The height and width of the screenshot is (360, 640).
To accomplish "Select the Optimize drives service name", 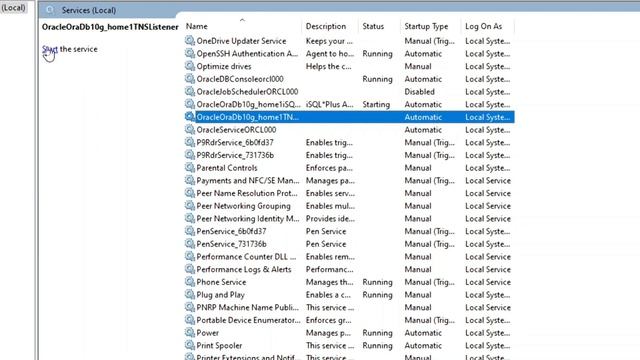I will tap(224, 66).
